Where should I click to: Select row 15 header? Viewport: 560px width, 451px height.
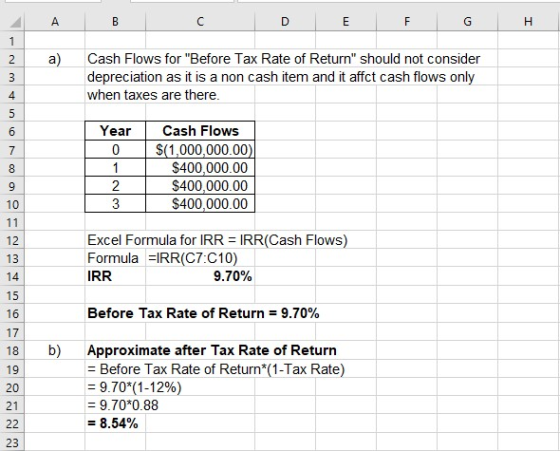pos(12,295)
